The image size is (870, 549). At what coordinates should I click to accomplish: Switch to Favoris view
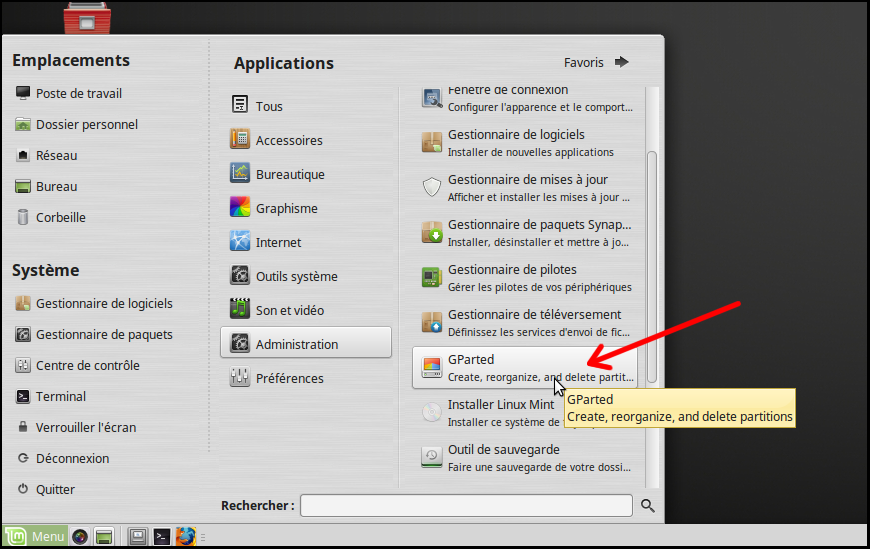[x=596, y=62]
